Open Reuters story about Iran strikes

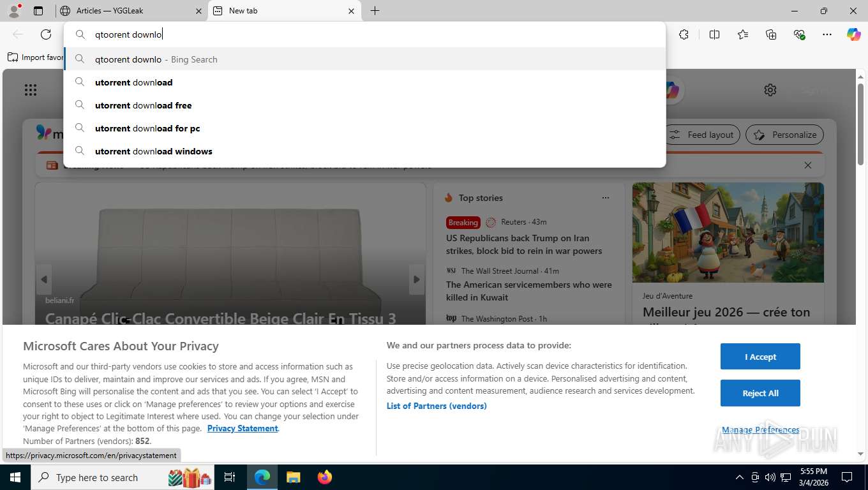(x=524, y=244)
